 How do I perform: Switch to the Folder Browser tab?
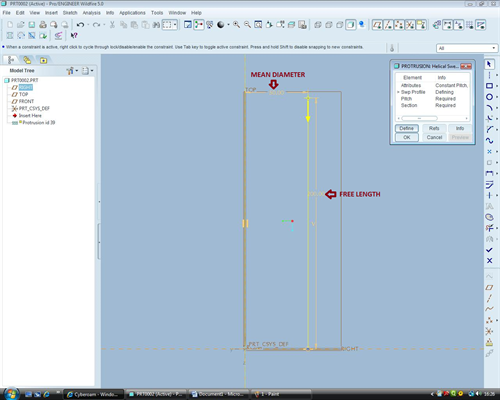27,60
